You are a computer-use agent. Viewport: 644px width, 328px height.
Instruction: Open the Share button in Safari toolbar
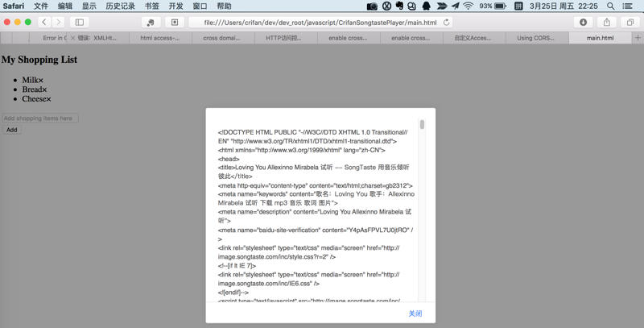click(x=607, y=23)
